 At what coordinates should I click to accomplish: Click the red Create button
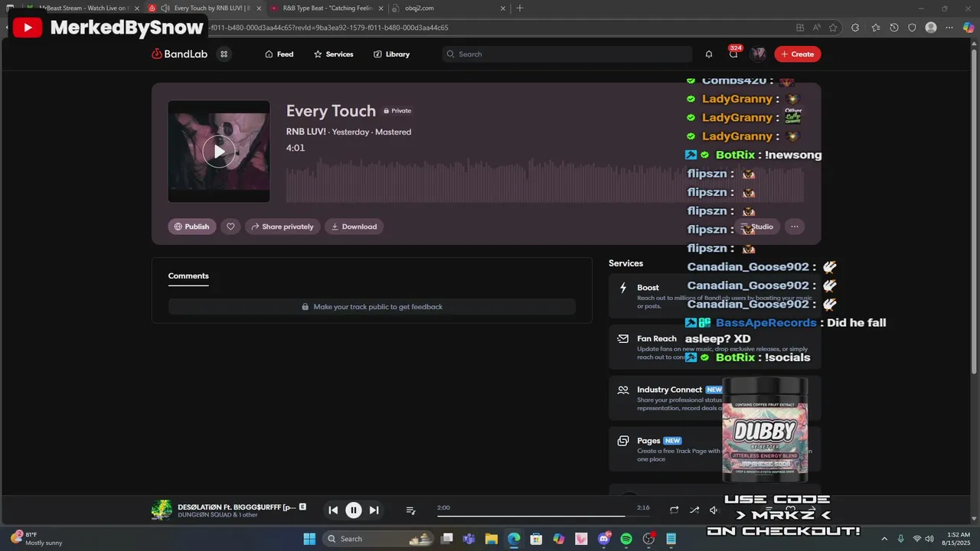click(x=797, y=54)
